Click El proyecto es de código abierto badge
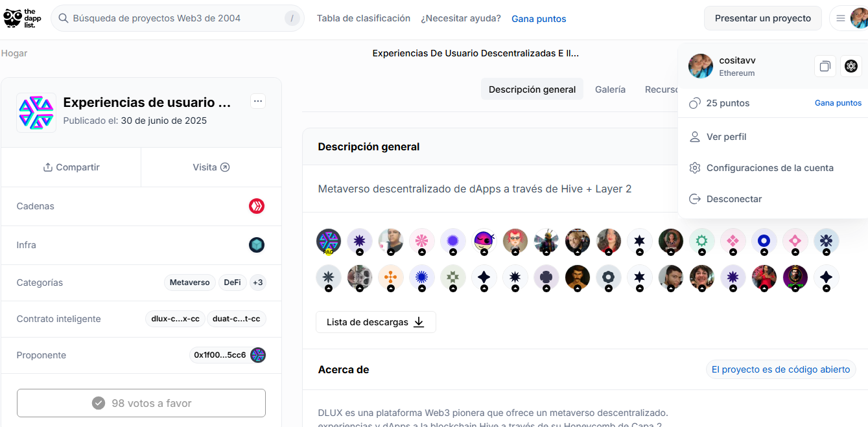The width and height of the screenshot is (868, 427). point(780,369)
